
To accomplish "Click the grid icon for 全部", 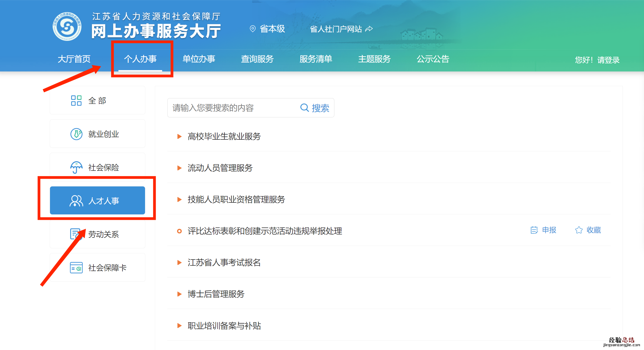I will pyautogui.click(x=76, y=101).
